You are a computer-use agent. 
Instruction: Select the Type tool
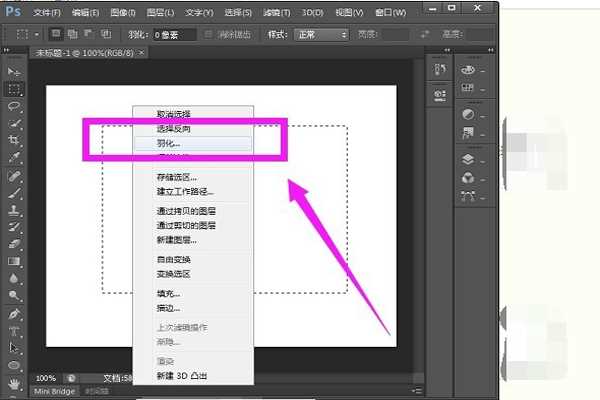tap(14, 331)
